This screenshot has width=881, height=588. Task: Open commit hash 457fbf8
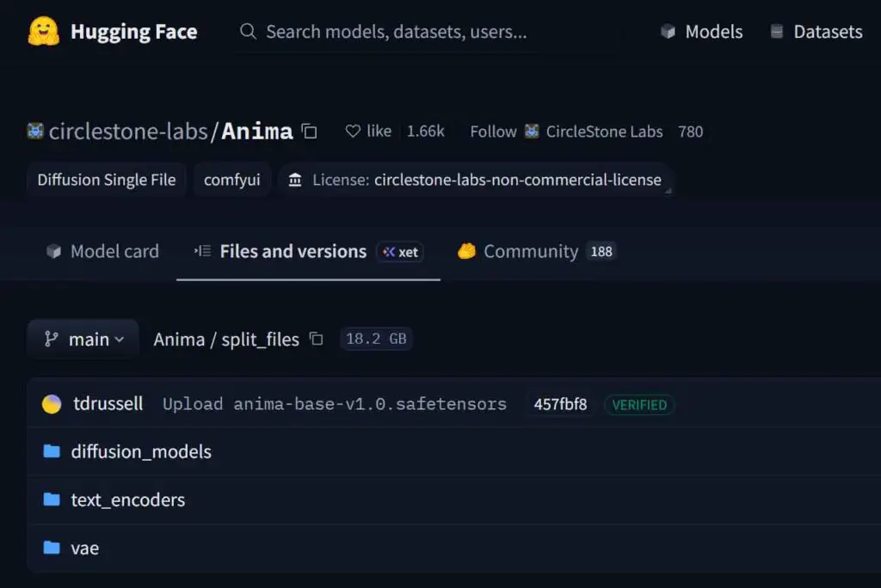tap(560, 404)
